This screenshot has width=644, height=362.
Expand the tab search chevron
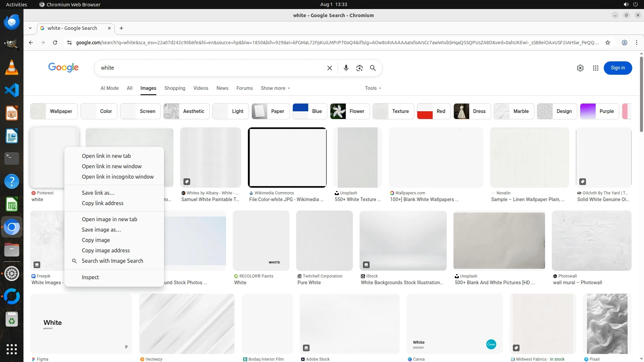point(30,28)
